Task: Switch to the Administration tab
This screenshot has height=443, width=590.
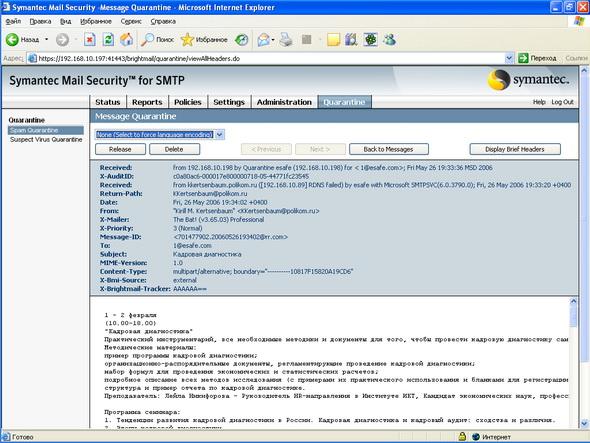Action: coord(284,102)
